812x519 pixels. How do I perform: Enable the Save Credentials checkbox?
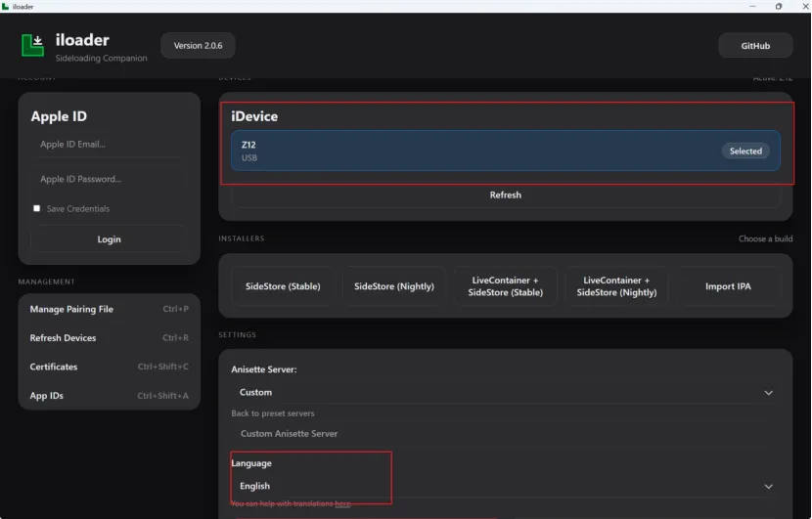click(37, 208)
